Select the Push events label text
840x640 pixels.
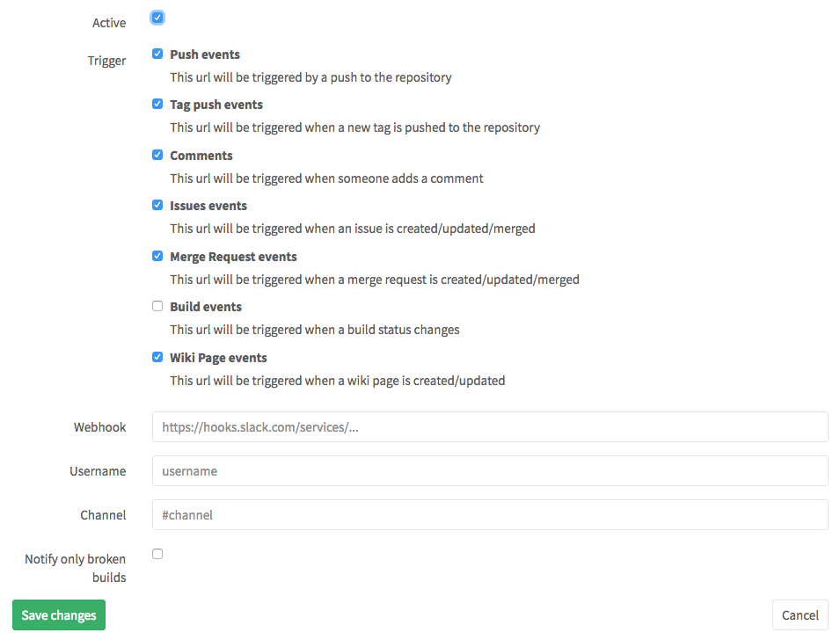coord(205,55)
